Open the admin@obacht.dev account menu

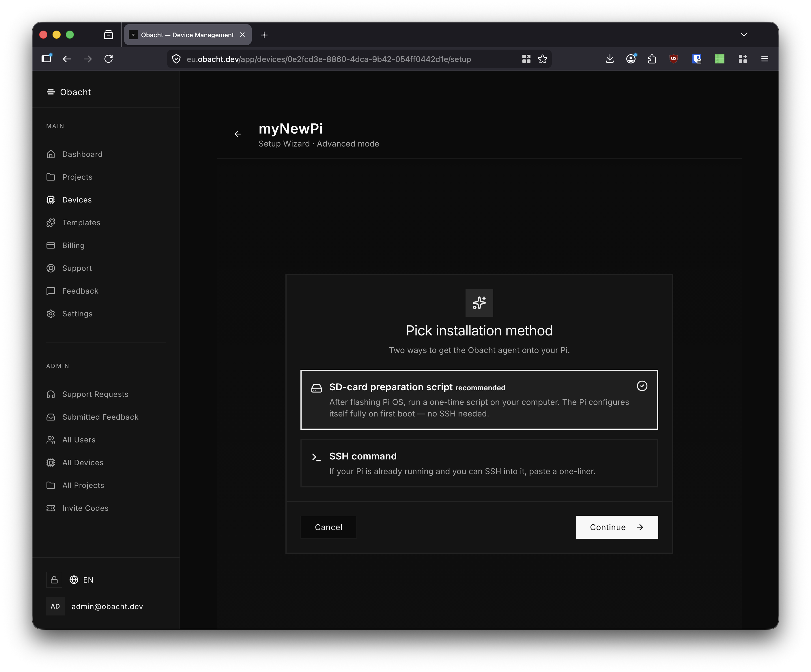point(95,606)
